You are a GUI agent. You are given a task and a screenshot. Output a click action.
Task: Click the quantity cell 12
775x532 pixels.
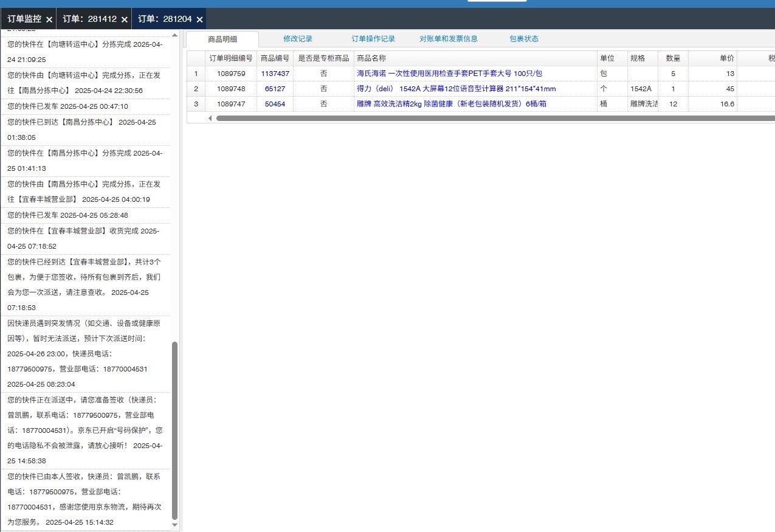pyautogui.click(x=673, y=104)
